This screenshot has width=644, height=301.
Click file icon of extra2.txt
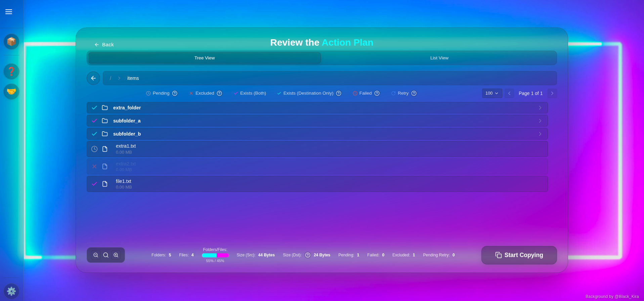[105, 166]
